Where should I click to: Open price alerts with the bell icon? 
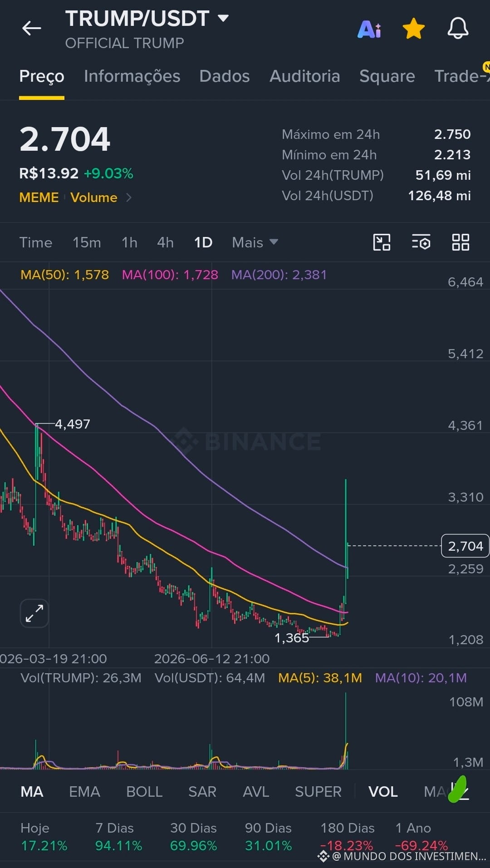click(x=458, y=29)
